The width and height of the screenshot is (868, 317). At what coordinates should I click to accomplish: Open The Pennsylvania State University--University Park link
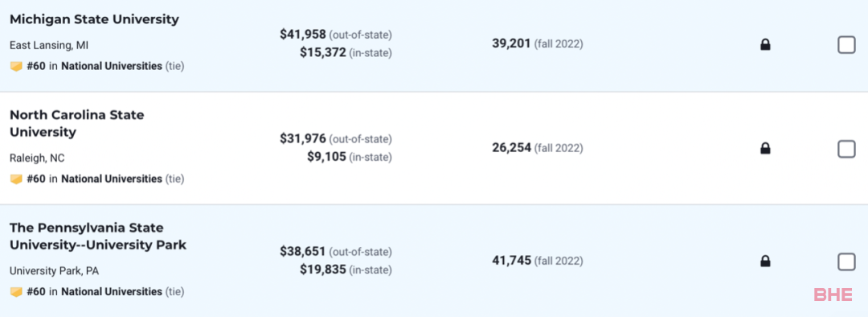point(98,236)
